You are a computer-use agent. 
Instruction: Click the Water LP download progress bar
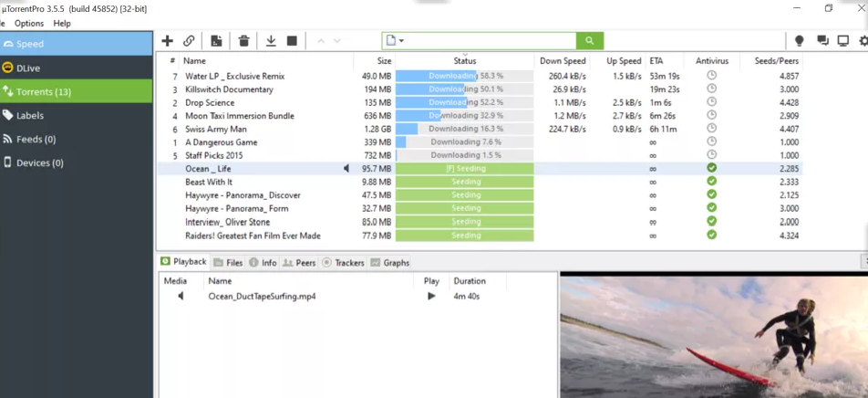464,76
